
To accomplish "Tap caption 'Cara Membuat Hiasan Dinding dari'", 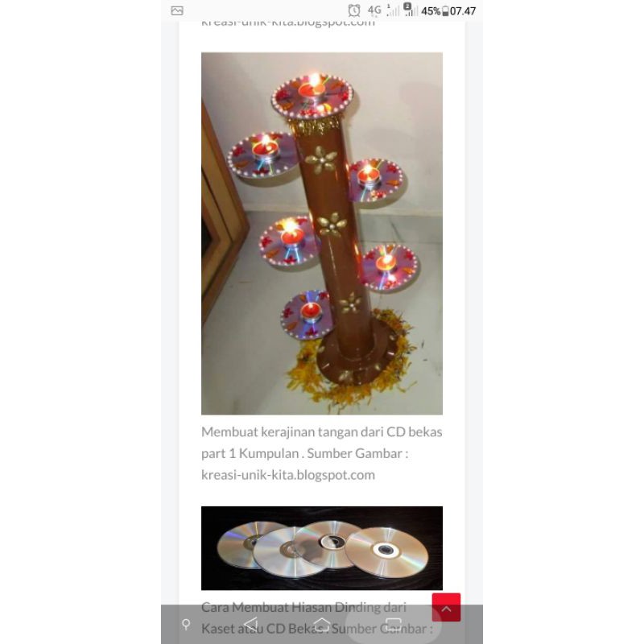I will pyautogui.click(x=303, y=607).
